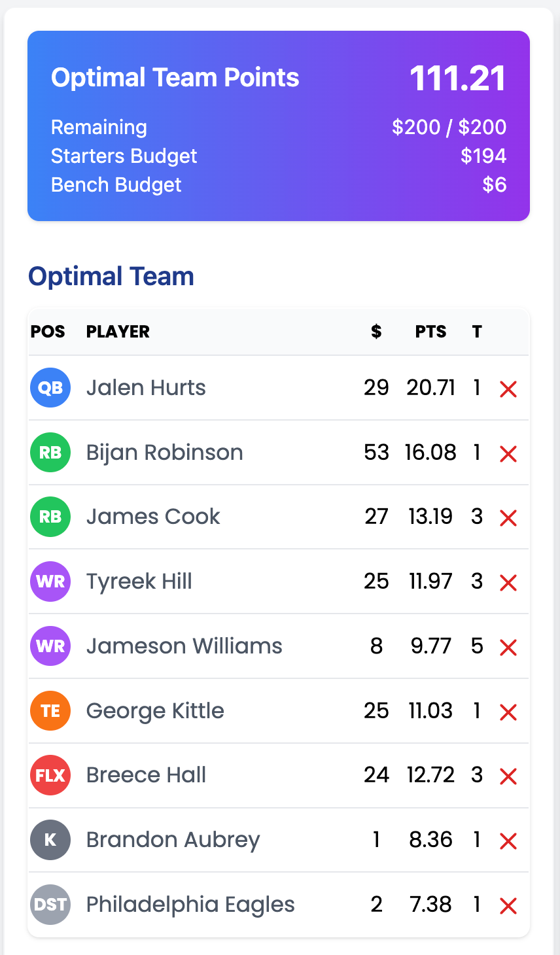Click red X next to George Kittle

[x=508, y=712]
